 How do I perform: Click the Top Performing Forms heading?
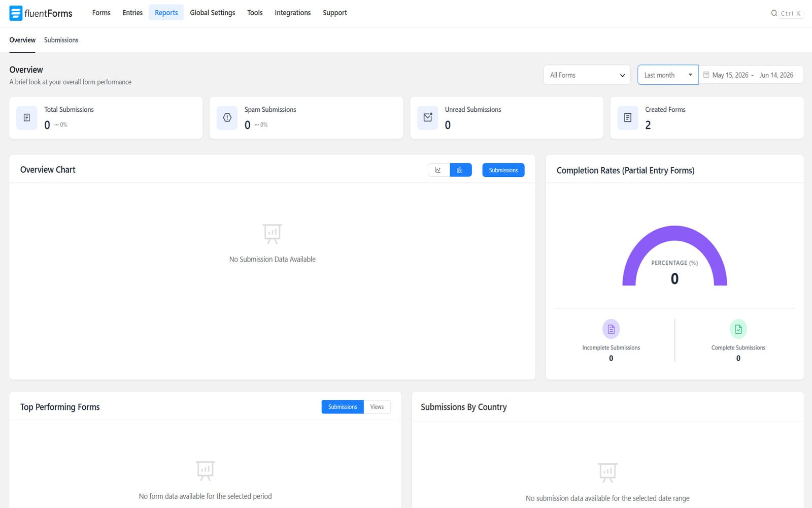click(60, 407)
